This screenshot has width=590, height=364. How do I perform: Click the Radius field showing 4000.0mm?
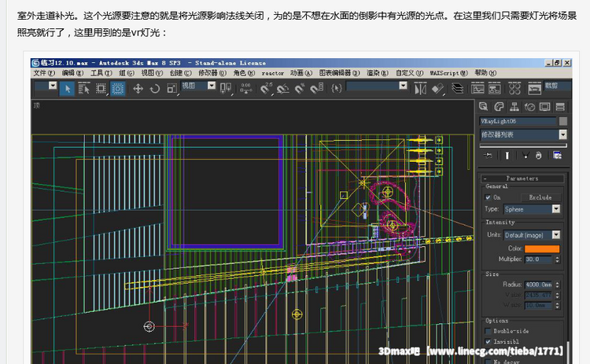pos(538,285)
